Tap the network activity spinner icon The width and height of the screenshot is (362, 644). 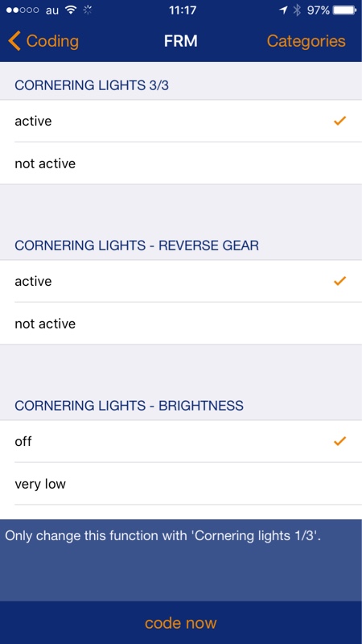88,10
